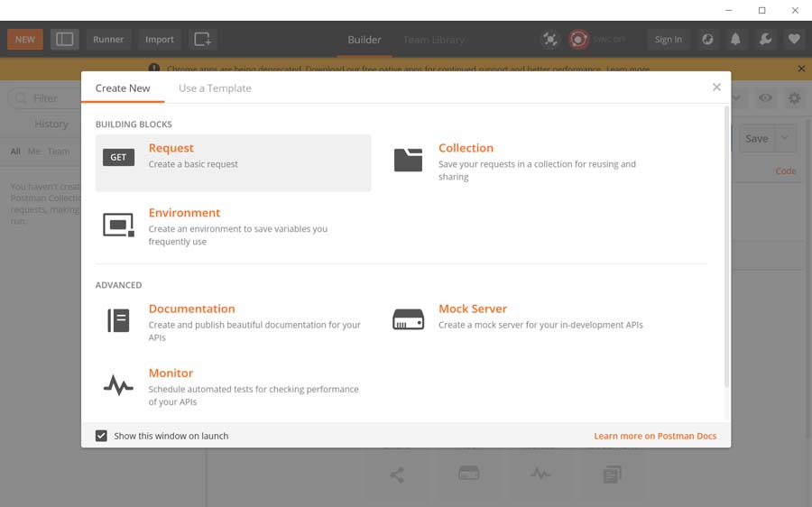Click the Monitor pulse icon

click(118, 385)
